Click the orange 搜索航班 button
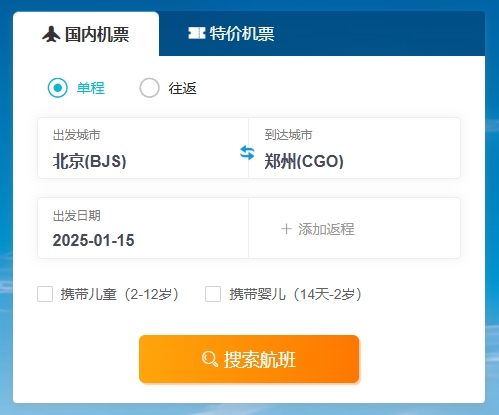This screenshot has height=415, width=499. tap(249, 359)
